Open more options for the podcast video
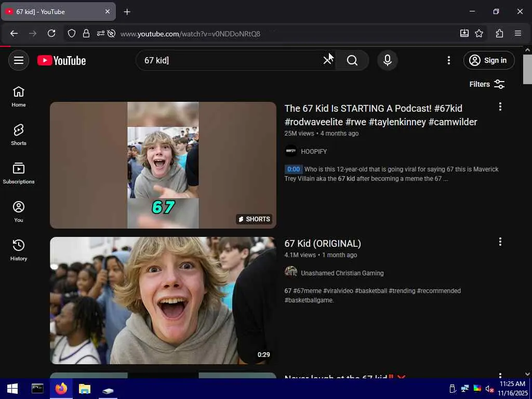 click(x=500, y=107)
